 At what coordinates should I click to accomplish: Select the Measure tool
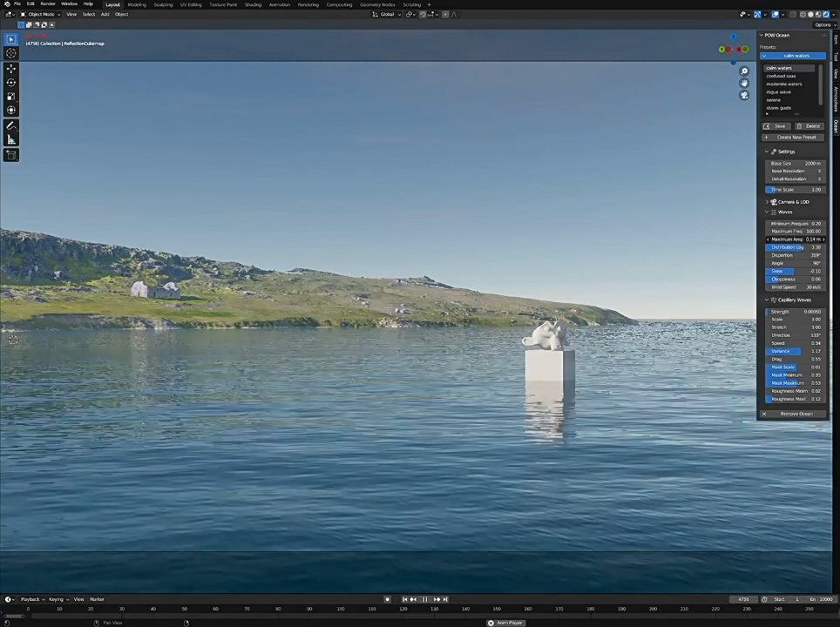[11, 138]
